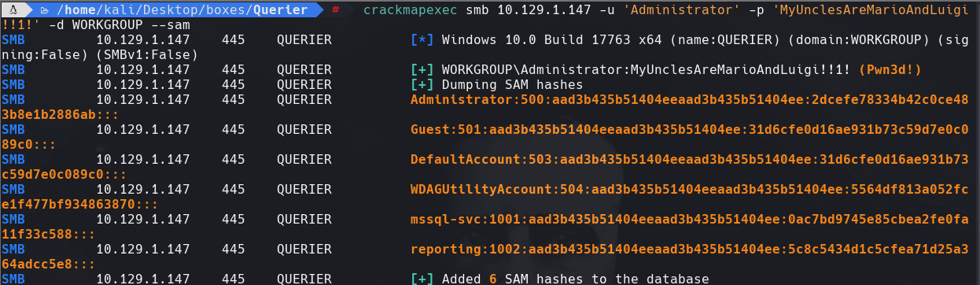The height and width of the screenshot is (285, 980).
Task: Click the wrapped hash fragment 11f33c588:::
Action: (49, 234)
